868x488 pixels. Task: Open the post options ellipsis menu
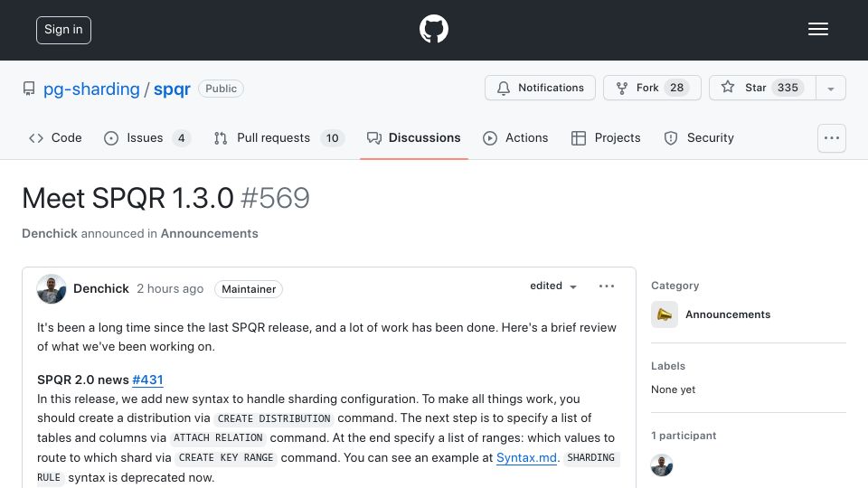tap(607, 286)
